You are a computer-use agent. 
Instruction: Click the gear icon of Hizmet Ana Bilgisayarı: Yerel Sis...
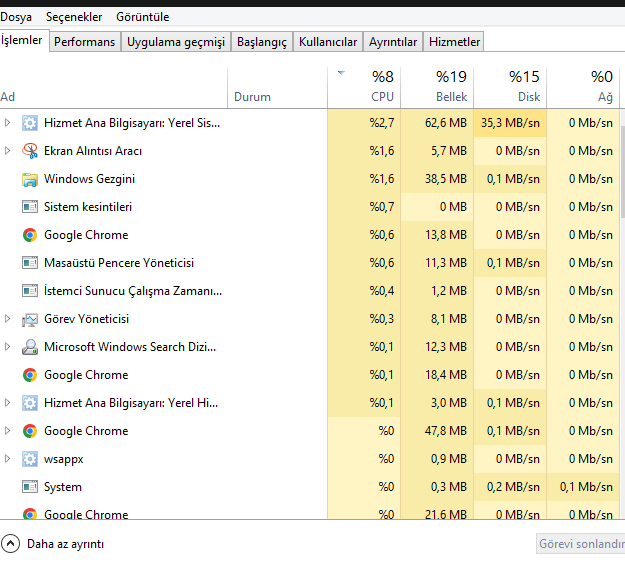point(30,123)
